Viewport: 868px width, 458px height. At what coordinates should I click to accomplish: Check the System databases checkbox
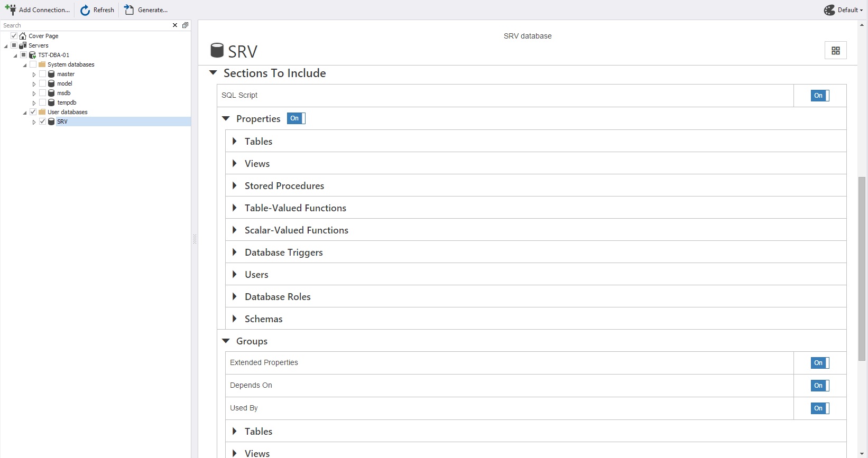click(x=33, y=64)
